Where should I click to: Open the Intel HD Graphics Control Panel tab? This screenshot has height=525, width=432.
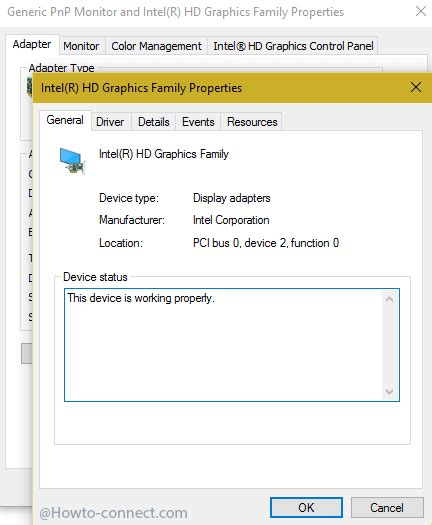pyautogui.click(x=293, y=46)
